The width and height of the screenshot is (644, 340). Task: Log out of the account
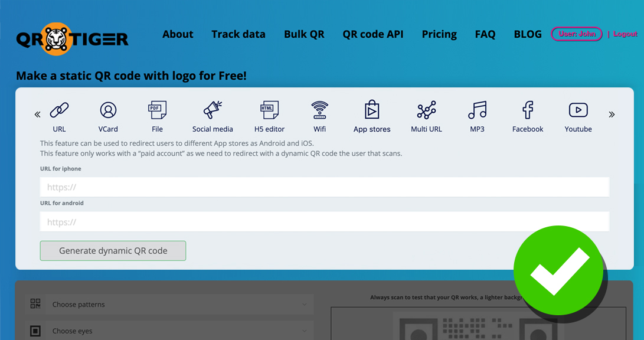click(x=625, y=34)
